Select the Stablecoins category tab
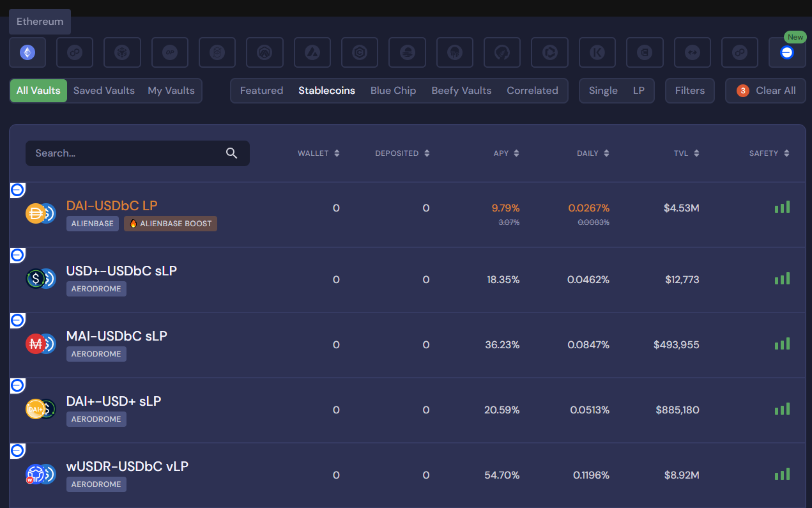The width and height of the screenshot is (812, 508). click(x=327, y=91)
